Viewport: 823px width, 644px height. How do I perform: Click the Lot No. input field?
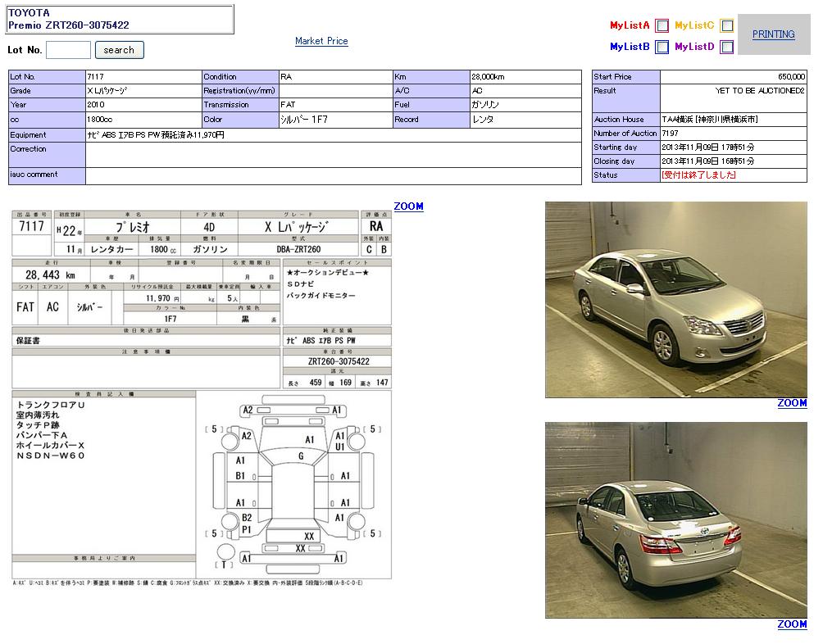pyautogui.click(x=68, y=50)
